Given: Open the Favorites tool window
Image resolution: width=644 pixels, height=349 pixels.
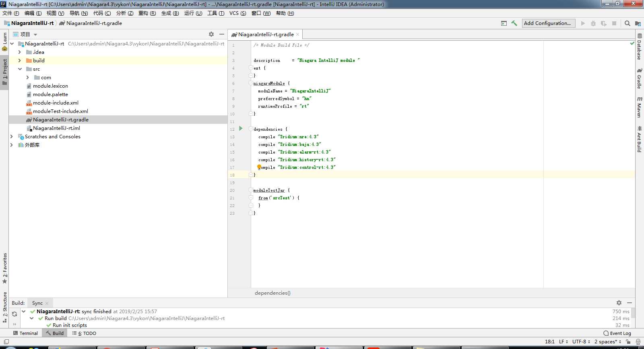Looking at the screenshot, I should tap(4, 268).
